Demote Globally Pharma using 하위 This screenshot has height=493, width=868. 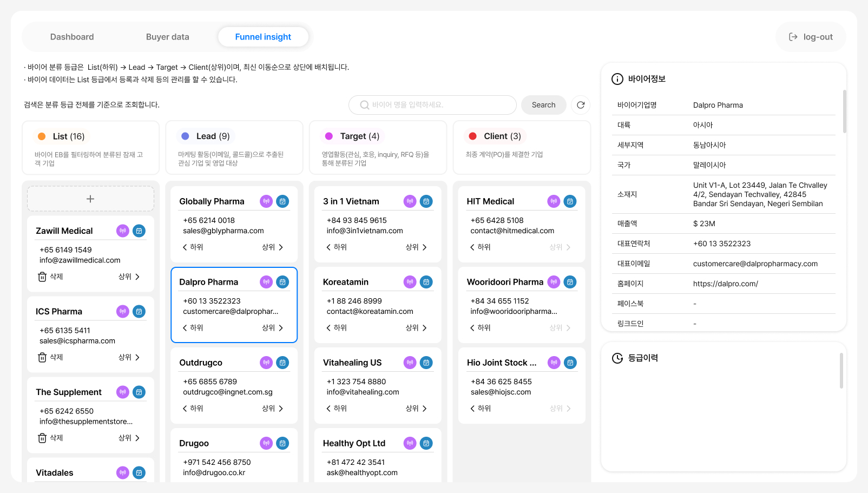tap(193, 247)
